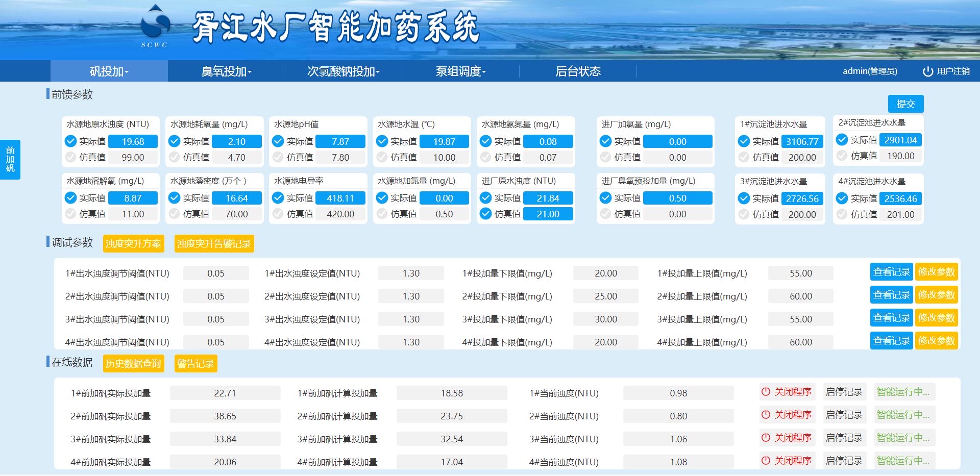Click the power icon beside 用户注销
980x476 pixels.
[927, 71]
